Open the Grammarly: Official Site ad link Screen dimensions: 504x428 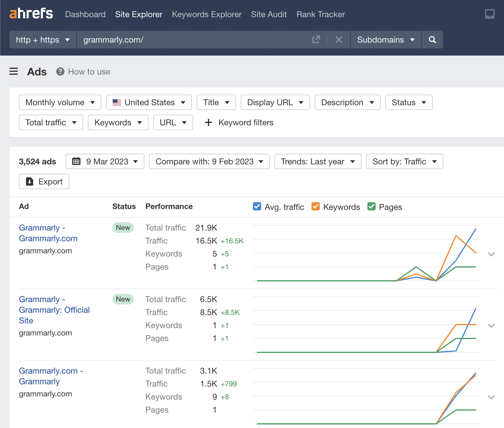coord(54,310)
